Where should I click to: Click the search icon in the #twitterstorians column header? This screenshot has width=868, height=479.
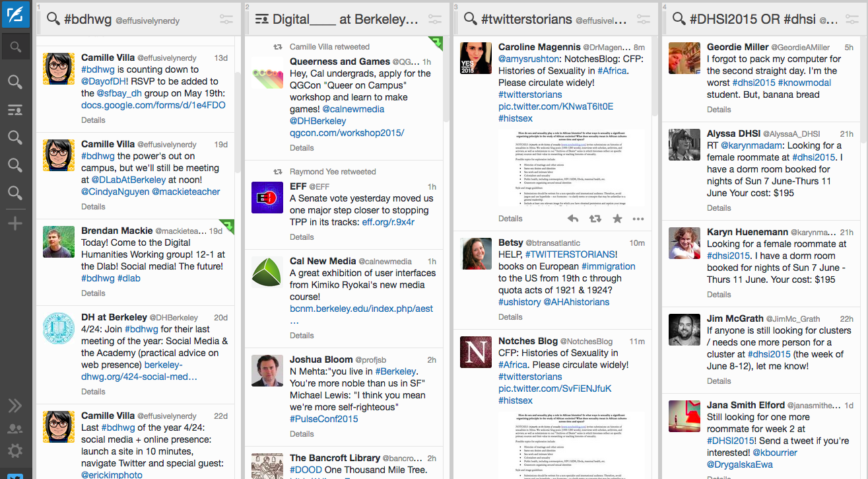click(x=470, y=20)
